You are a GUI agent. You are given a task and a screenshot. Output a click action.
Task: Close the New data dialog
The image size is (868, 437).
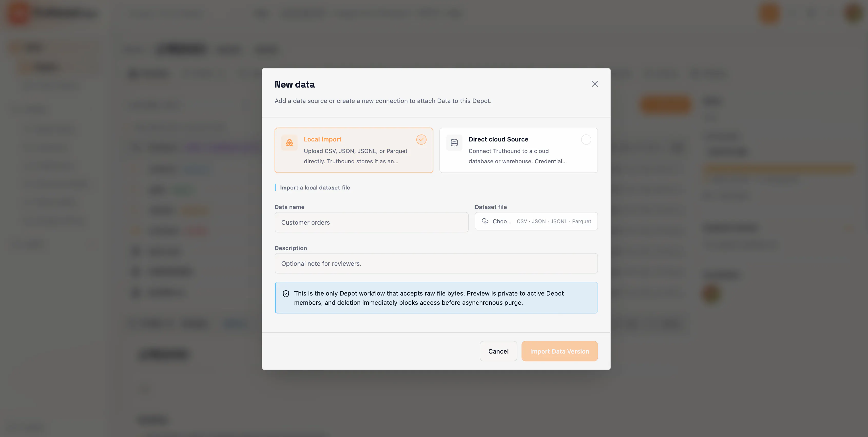click(x=595, y=84)
